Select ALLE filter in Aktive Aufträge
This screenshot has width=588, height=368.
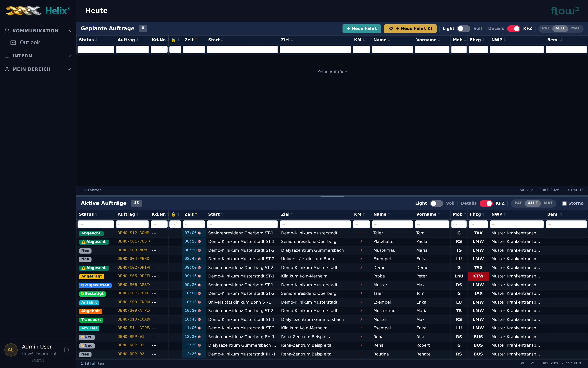(533, 203)
